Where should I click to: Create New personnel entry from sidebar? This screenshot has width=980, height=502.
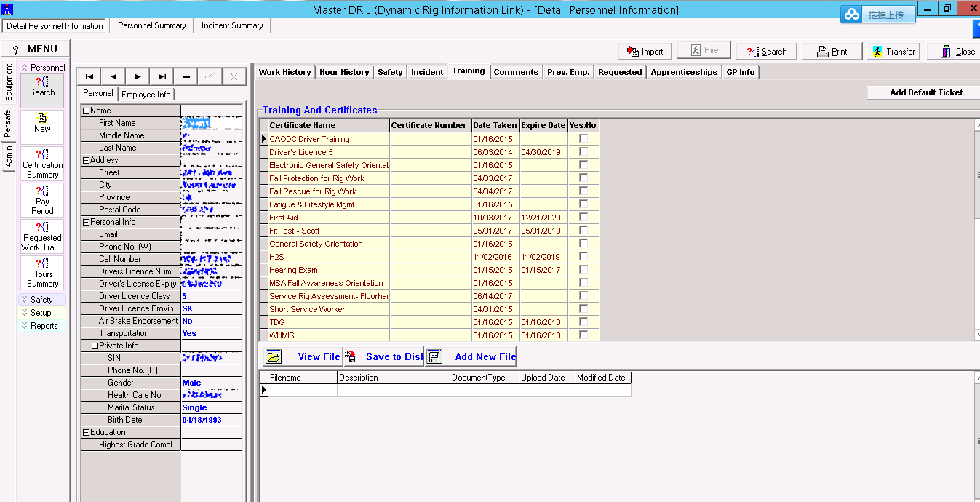(x=42, y=127)
